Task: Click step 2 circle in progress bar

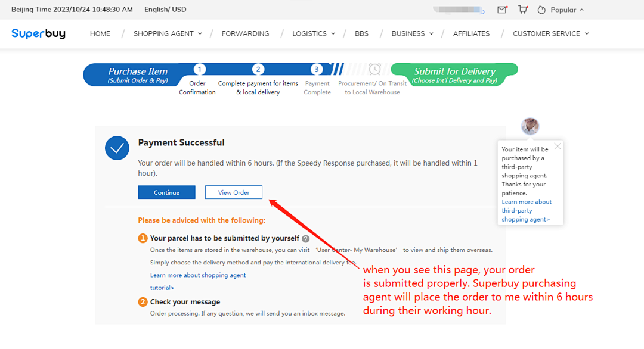Action: coord(258,69)
